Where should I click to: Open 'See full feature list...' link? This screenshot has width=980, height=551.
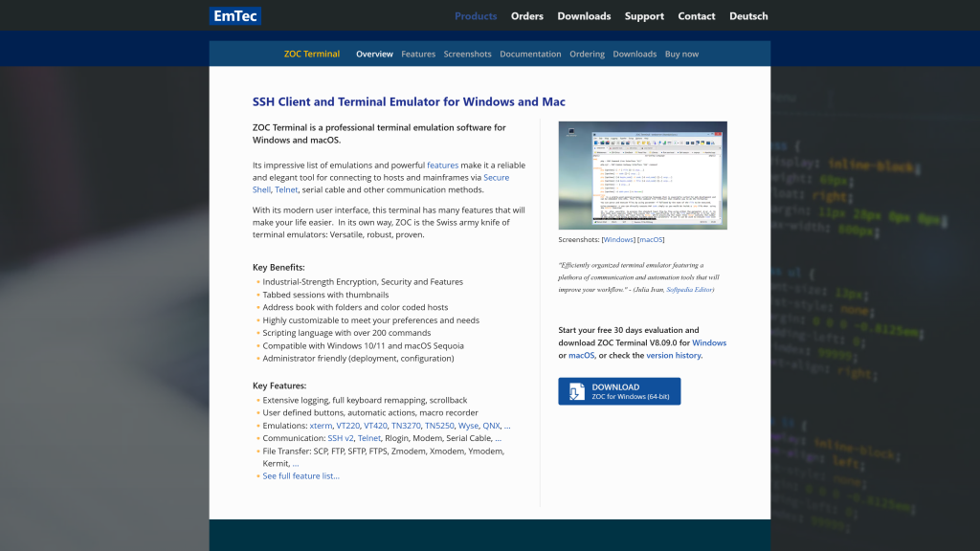point(301,476)
